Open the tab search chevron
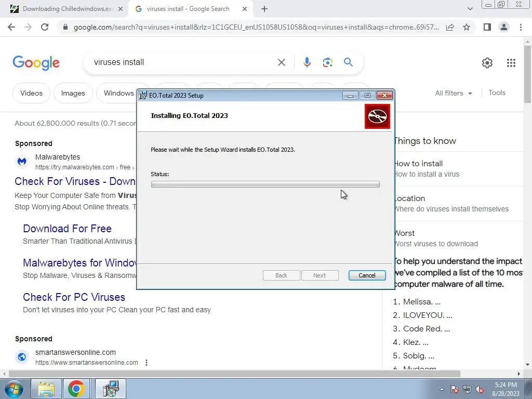This screenshot has width=532, height=399. (470, 9)
